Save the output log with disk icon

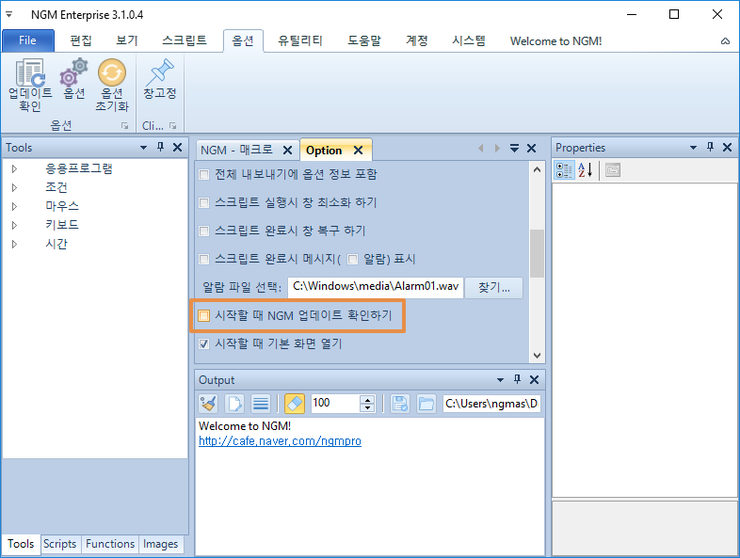pyautogui.click(x=400, y=404)
